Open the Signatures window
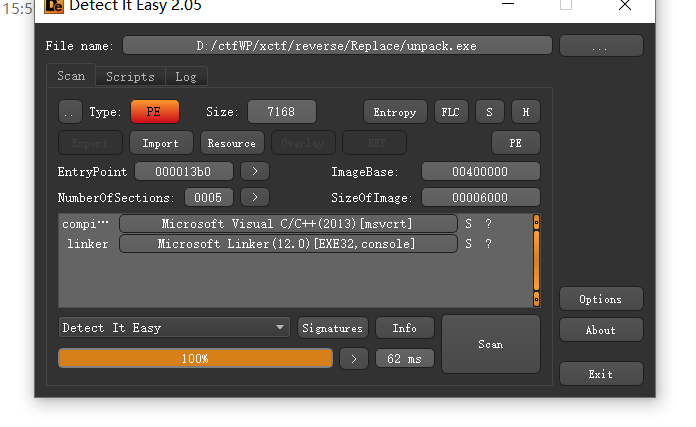 (x=332, y=328)
